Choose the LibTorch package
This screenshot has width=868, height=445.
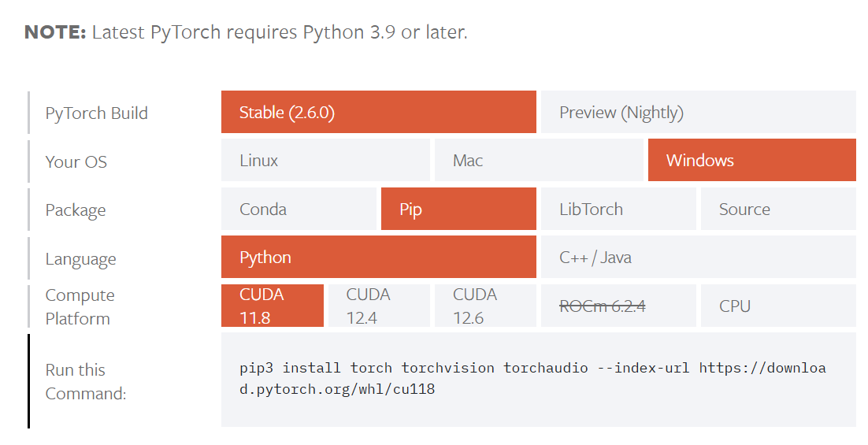coord(617,210)
